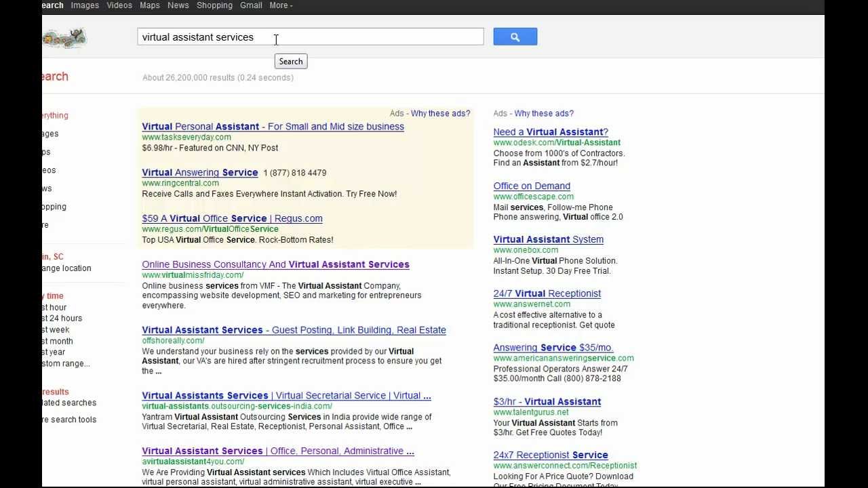This screenshot has height=488, width=868.
Task: Open Office on Demand ad link
Action: click(x=532, y=186)
